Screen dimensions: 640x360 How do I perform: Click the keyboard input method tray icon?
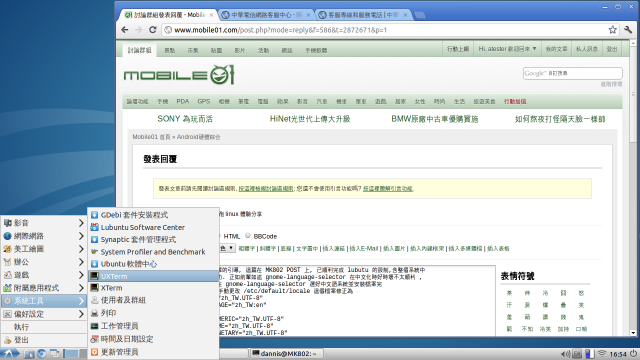[x=577, y=354]
